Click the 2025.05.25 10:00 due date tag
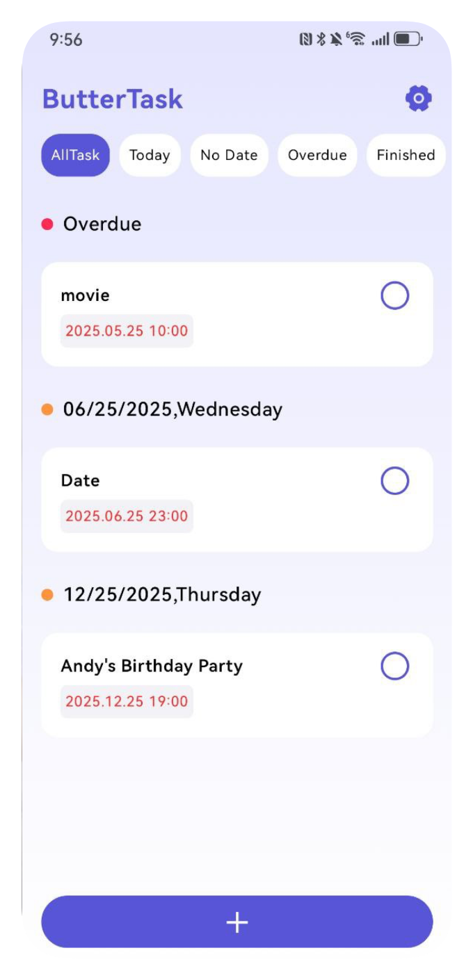Image resolution: width=473 pixels, height=980 pixels. [x=127, y=331]
